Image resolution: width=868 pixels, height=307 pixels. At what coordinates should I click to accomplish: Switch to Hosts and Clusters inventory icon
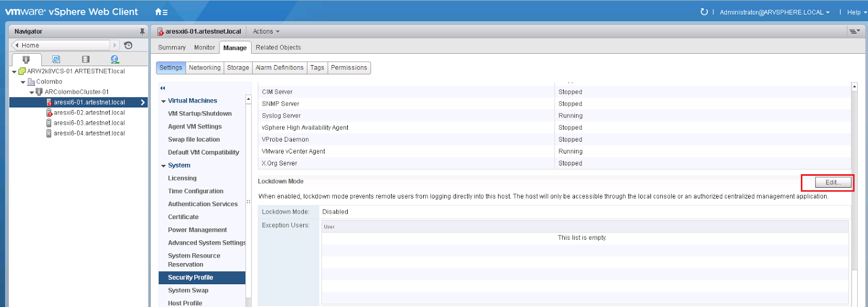[x=26, y=59]
